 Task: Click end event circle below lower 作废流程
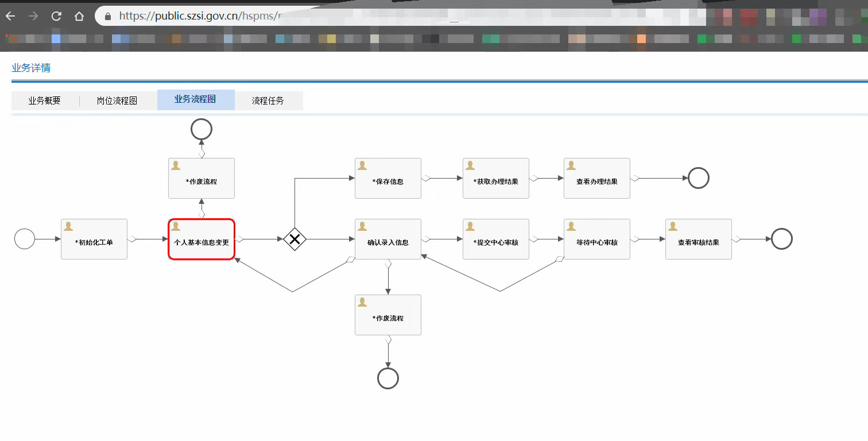[388, 378]
